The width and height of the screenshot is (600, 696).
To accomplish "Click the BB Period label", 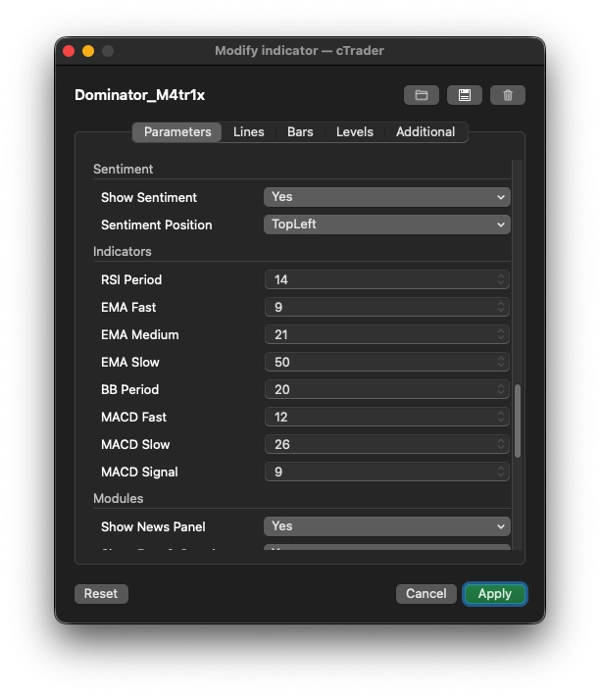I will pos(130,390).
